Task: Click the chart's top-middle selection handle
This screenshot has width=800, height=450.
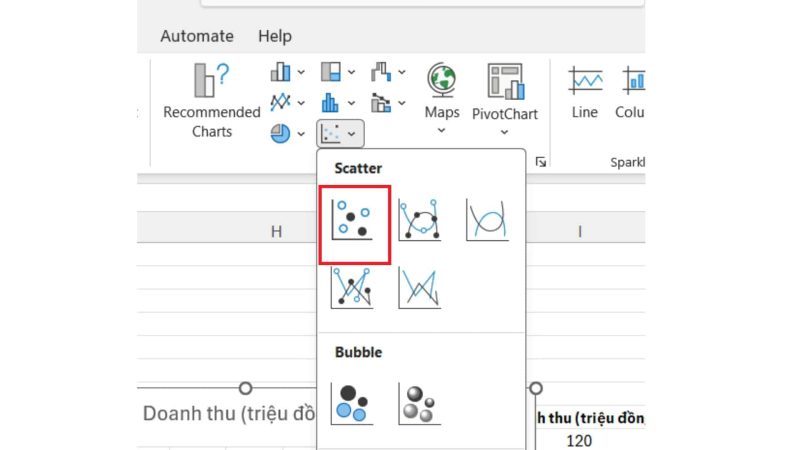Action: [x=245, y=388]
